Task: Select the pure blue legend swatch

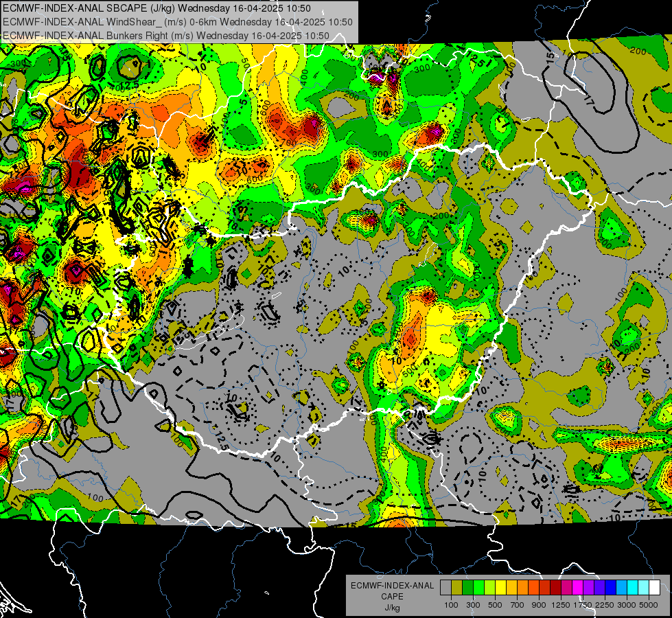Action: pyautogui.click(x=610, y=588)
